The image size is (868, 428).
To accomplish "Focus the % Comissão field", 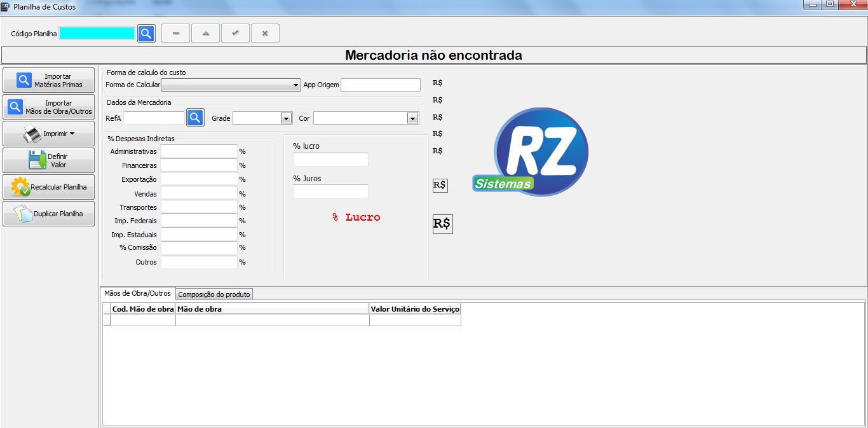I will click(199, 247).
